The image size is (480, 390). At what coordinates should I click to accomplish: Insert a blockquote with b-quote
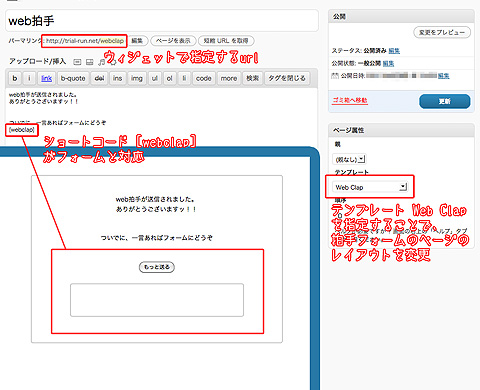tap(73, 78)
